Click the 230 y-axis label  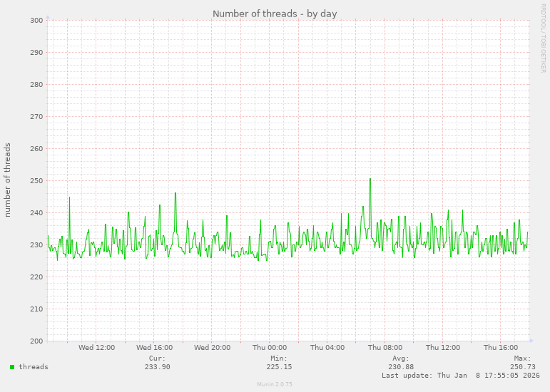[36, 245]
